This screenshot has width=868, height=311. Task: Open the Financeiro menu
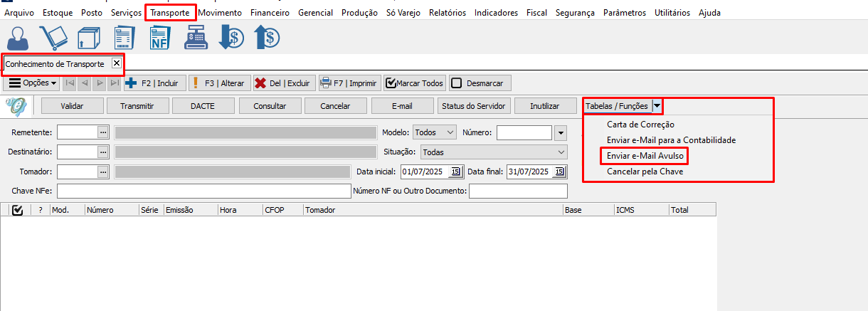click(x=270, y=13)
